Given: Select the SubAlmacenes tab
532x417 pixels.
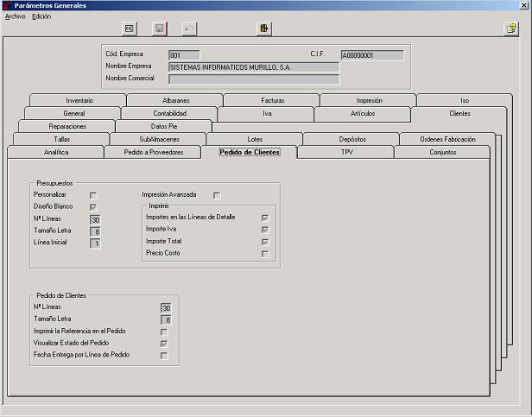Looking at the screenshot, I should (x=159, y=139).
